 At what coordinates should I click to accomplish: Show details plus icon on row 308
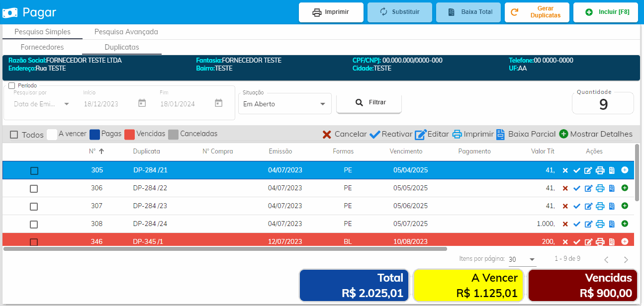625,224
